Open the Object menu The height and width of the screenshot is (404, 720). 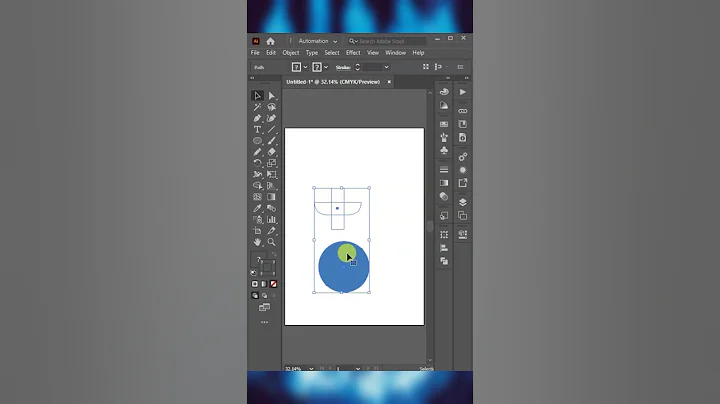[x=291, y=53]
